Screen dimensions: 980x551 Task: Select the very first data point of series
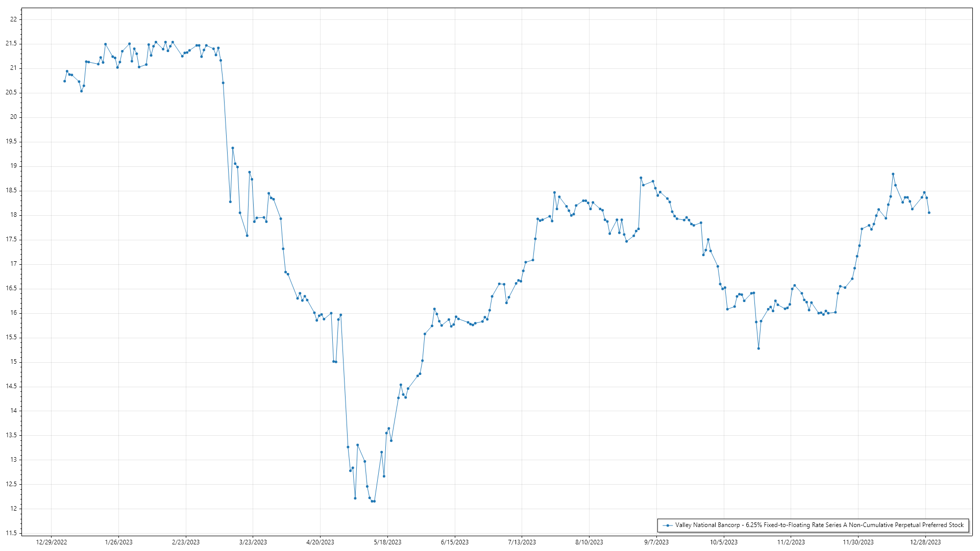coord(64,81)
